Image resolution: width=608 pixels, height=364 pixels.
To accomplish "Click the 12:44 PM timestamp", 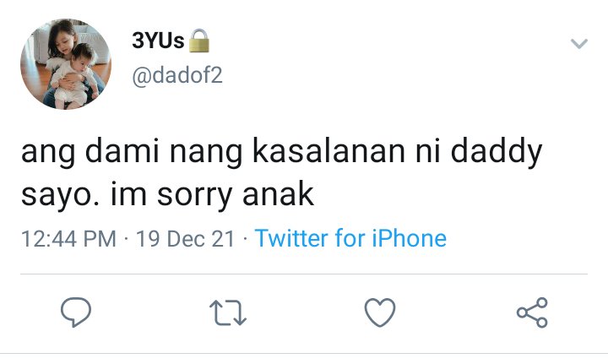I will tap(68, 238).
